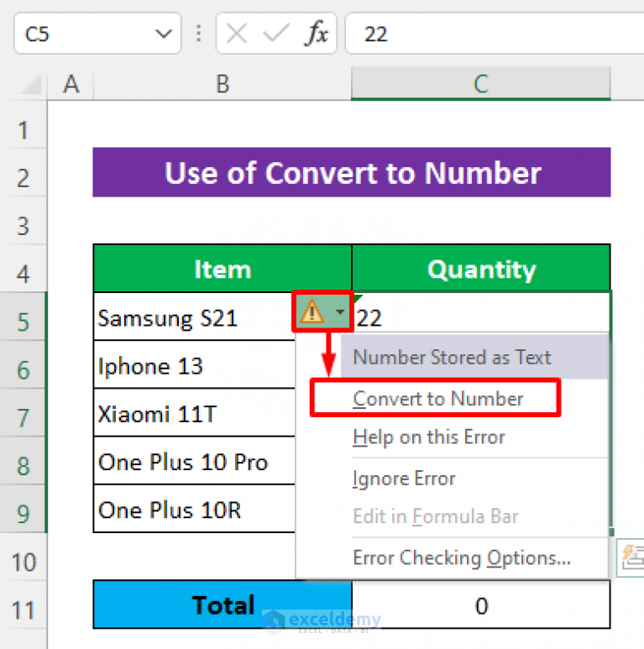Click the Total value cell showing 0

coord(481,605)
